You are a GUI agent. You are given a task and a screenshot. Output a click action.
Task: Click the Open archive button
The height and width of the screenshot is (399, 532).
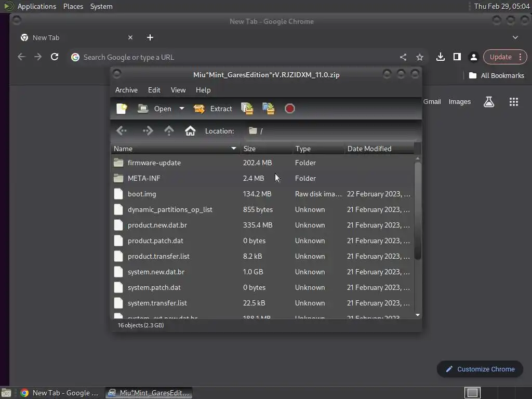[x=154, y=109]
